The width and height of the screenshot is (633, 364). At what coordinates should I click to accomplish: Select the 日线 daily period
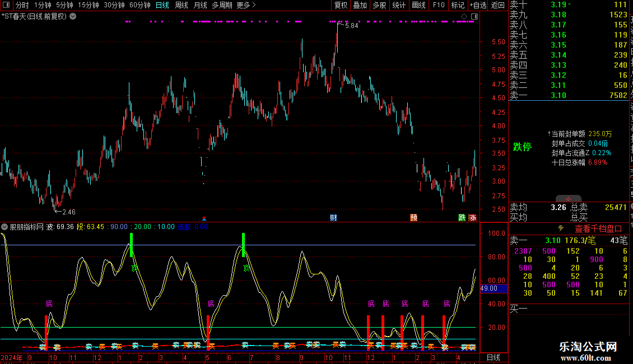click(x=162, y=5)
